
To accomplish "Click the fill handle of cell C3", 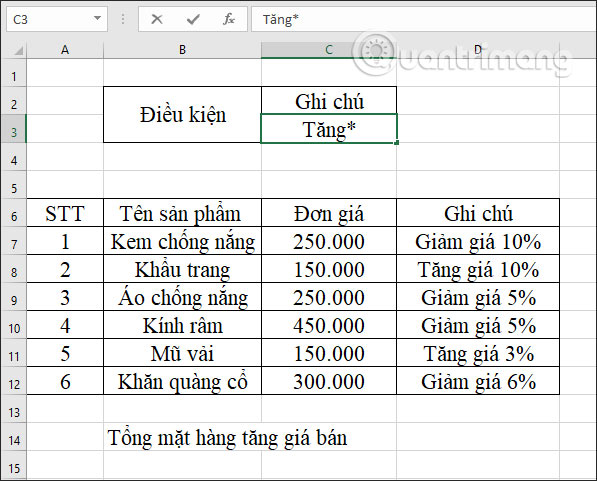I will (x=397, y=142).
